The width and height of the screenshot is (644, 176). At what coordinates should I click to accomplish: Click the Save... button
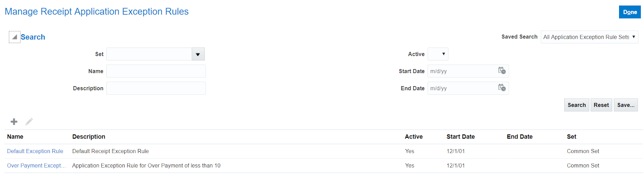coord(625,105)
